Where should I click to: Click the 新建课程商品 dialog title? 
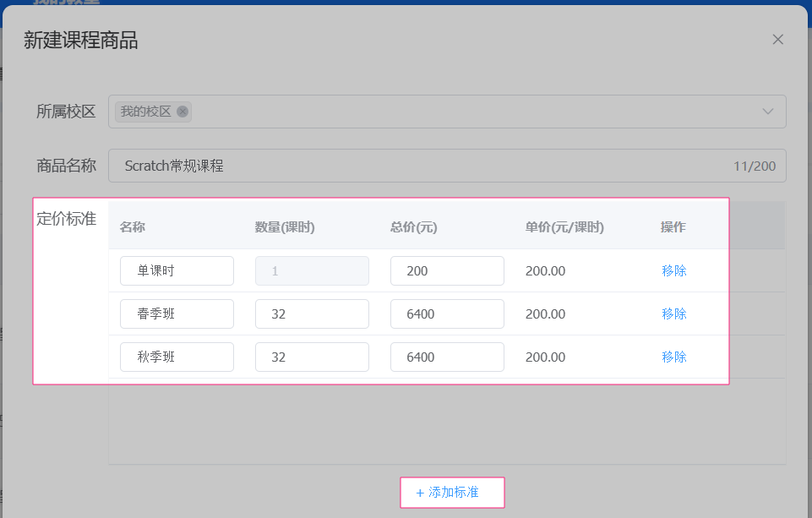(x=81, y=41)
